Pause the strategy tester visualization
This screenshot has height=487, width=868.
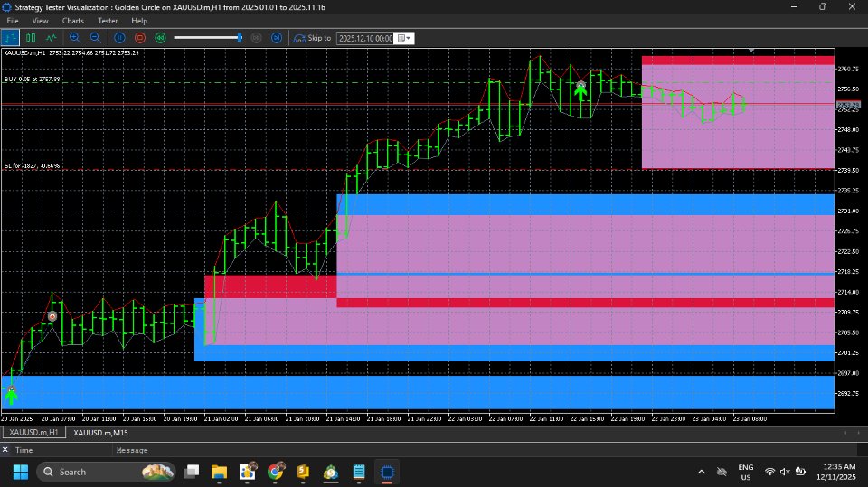[x=119, y=38]
